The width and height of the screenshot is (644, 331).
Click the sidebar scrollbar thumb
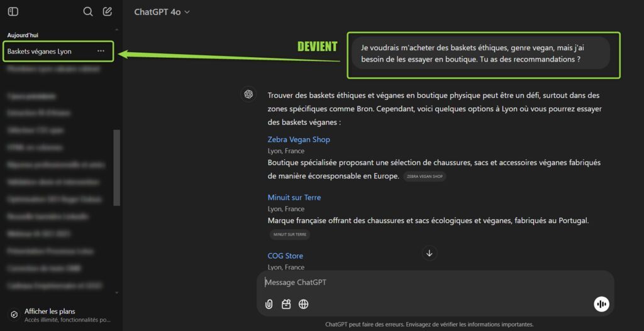(x=116, y=168)
